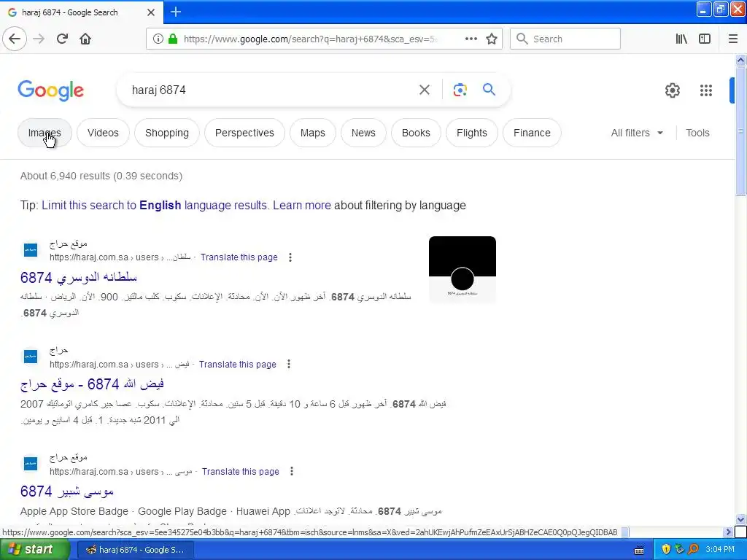Open the Firefox Library icon
The width and height of the screenshot is (747, 560).
tap(681, 39)
